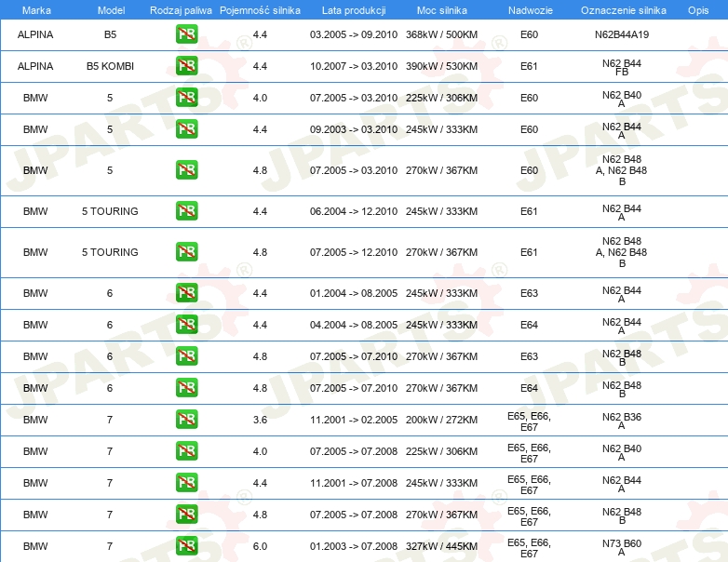Screen dimensions: 728x562
Task: Click BMW in the 3.6 engine row
Action: tap(35, 420)
